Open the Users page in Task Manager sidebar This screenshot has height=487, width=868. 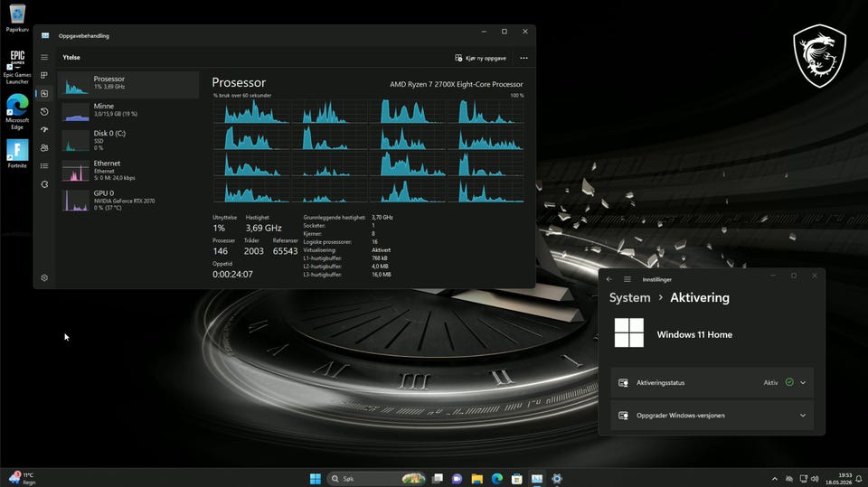tap(44, 148)
